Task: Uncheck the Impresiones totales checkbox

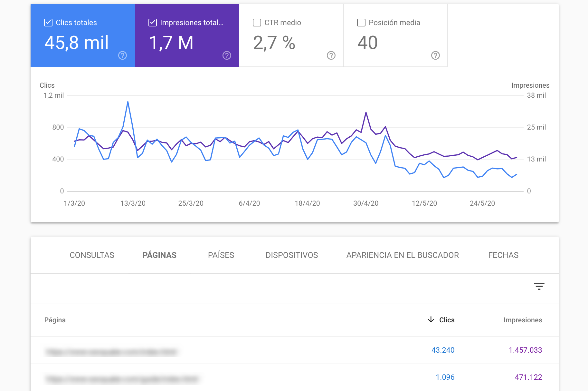Action: coord(153,23)
